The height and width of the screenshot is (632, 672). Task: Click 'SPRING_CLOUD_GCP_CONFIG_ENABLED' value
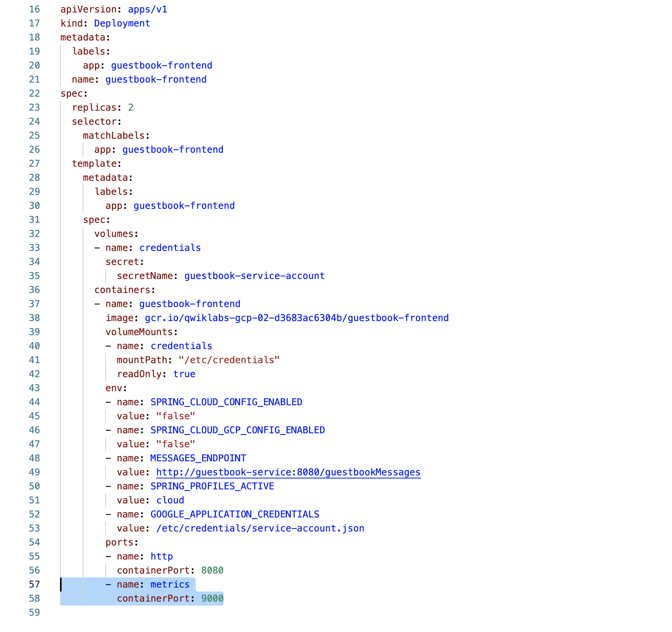[x=238, y=430]
